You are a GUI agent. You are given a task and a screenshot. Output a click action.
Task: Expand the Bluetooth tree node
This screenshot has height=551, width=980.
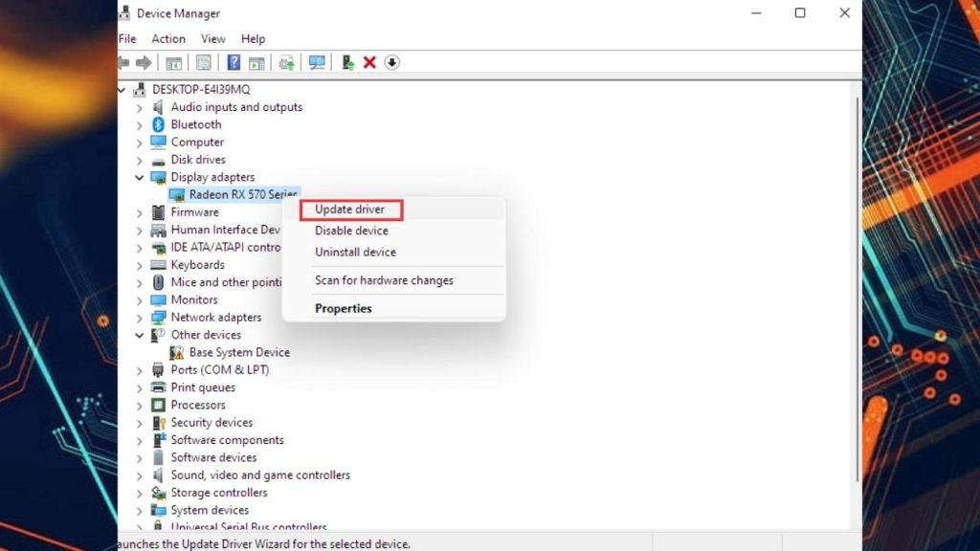pyautogui.click(x=140, y=125)
